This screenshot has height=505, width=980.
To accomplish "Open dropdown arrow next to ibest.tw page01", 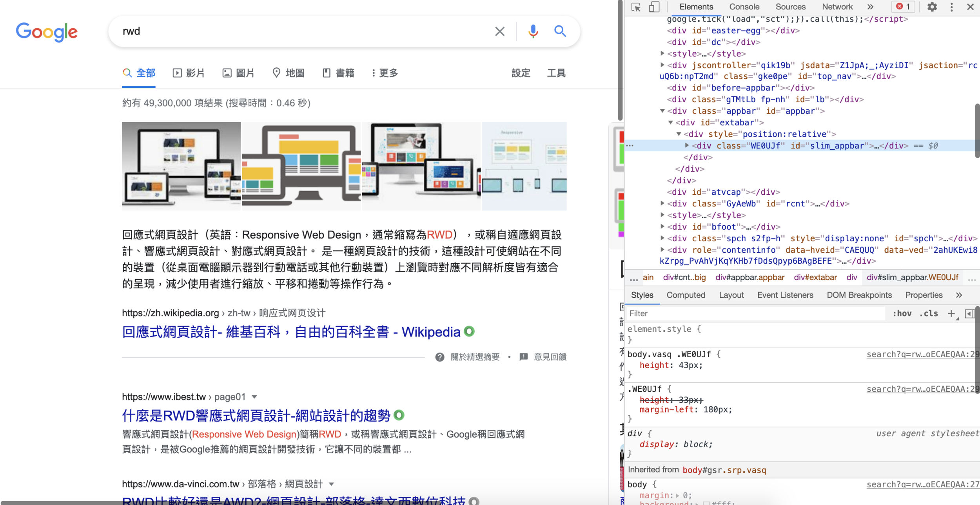I will pyautogui.click(x=254, y=397).
